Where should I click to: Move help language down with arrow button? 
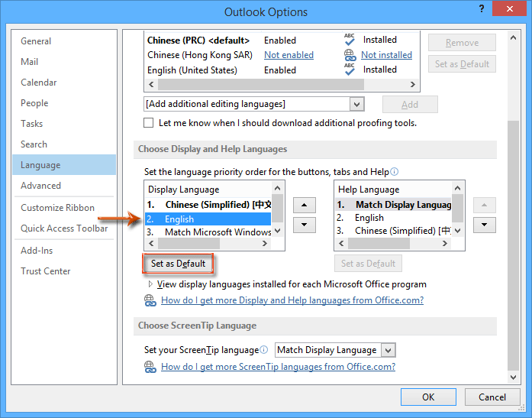484,225
